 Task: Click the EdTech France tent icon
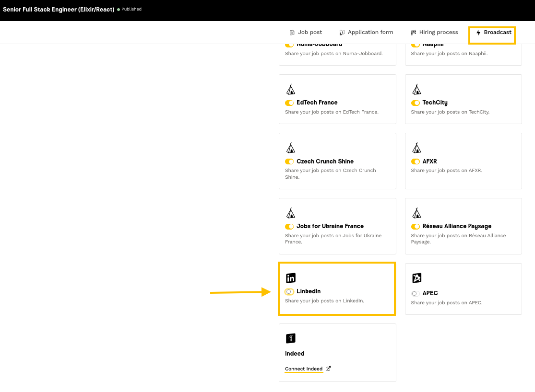click(290, 90)
